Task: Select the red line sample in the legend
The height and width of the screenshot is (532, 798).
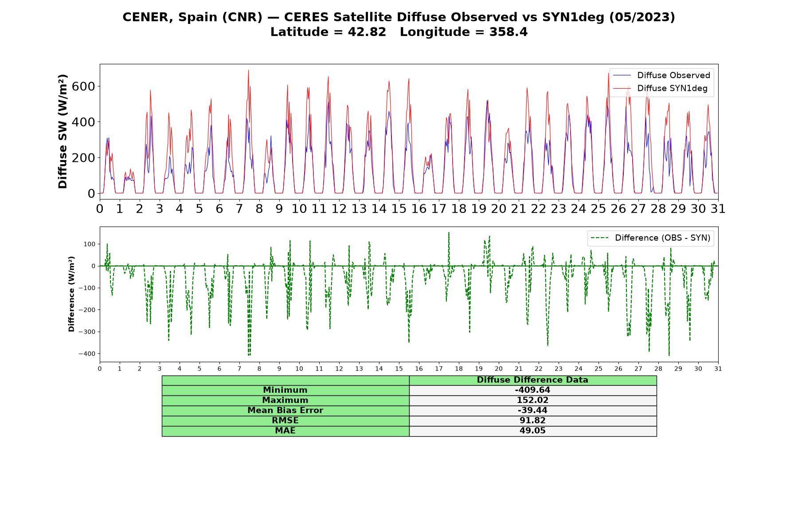Action: (622, 88)
